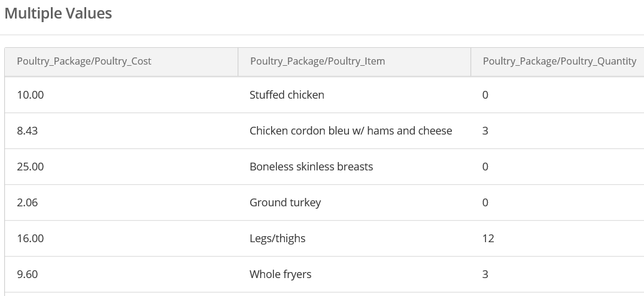The width and height of the screenshot is (644, 296).
Task: Select the 10.00 cost cell
Action: click(x=31, y=94)
